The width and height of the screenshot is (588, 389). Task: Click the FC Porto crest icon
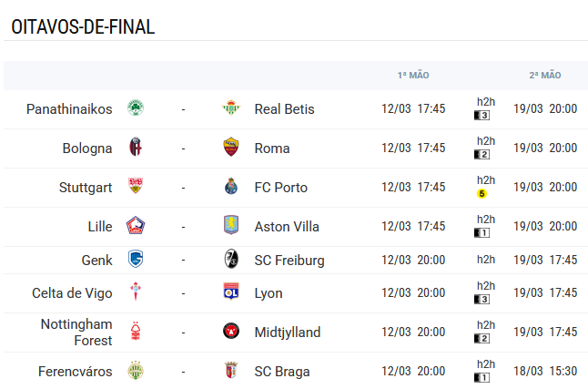(x=230, y=187)
